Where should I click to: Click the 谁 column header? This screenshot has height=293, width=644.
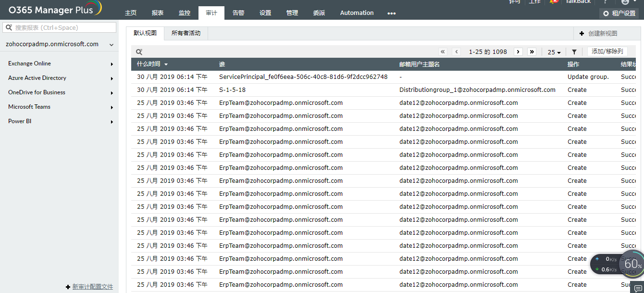tap(222, 64)
